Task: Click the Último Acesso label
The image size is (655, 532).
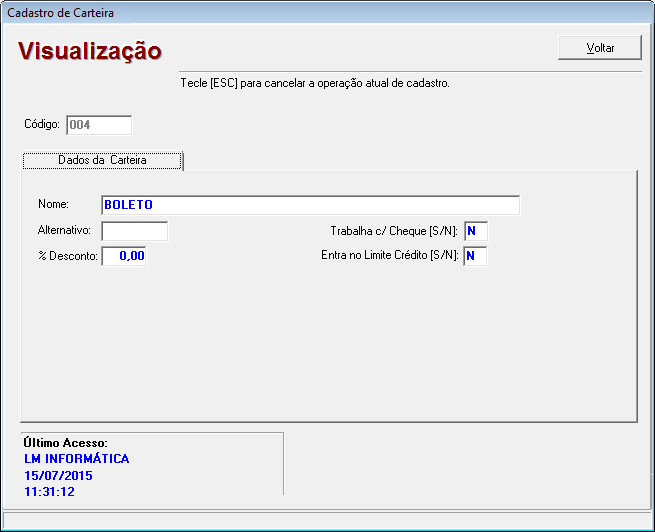Action: pyautogui.click(x=65, y=443)
